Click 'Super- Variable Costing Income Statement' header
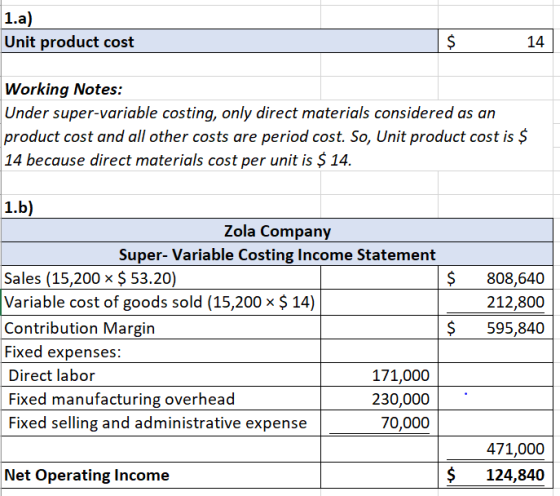The width and height of the screenshot is (560, 496). (277, 255)
